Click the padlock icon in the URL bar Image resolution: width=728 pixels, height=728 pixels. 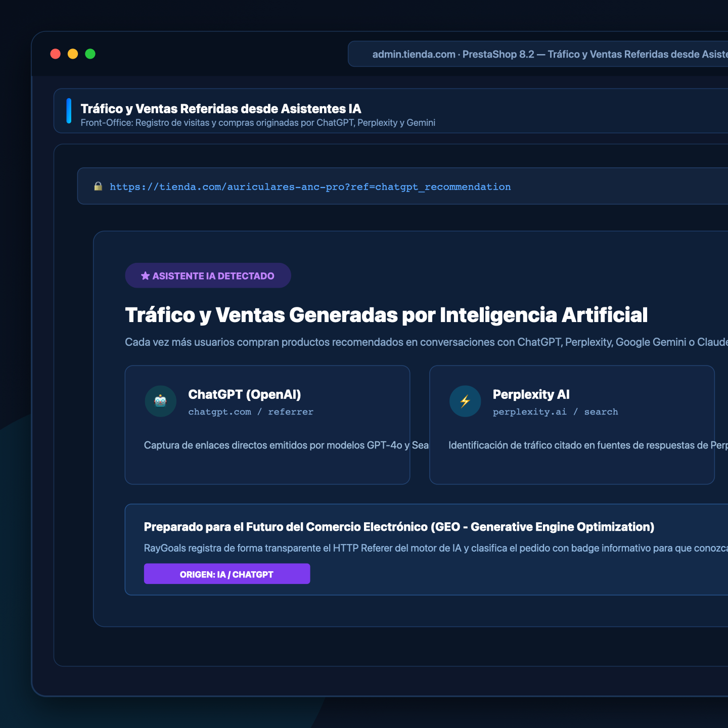coord(98,187)
